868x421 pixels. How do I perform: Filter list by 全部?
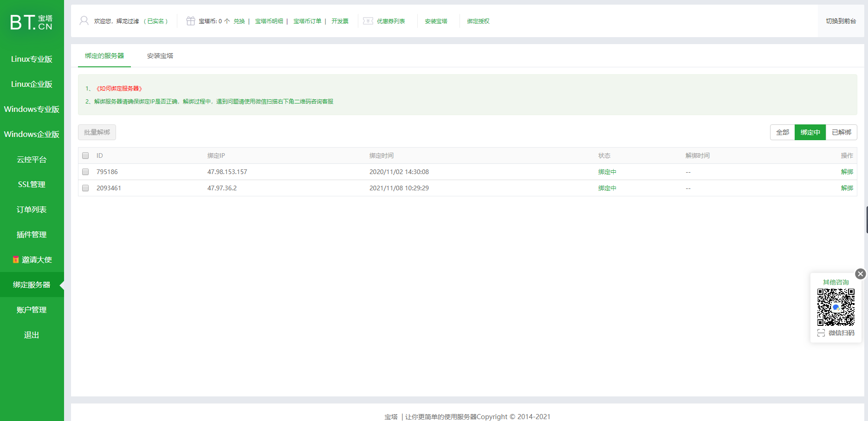[783, 132]
